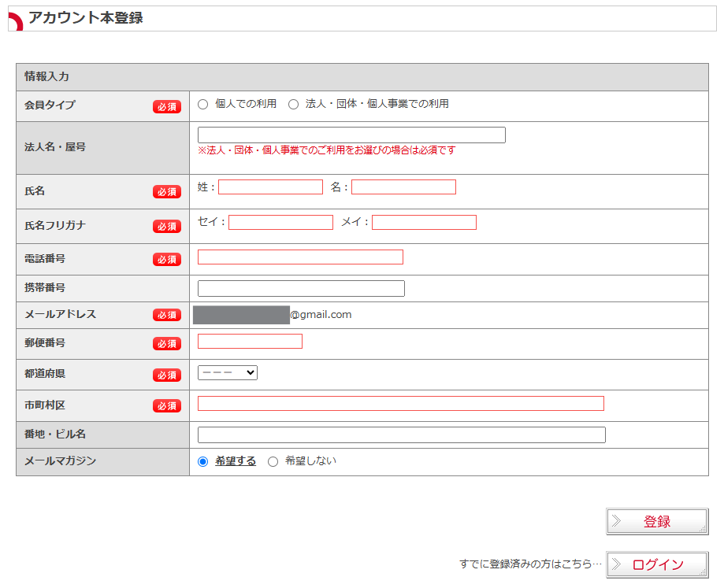Click the 必須 badge in the 氏名 row
The width and height of the screenshot is (724, 588).
(167, 192)
